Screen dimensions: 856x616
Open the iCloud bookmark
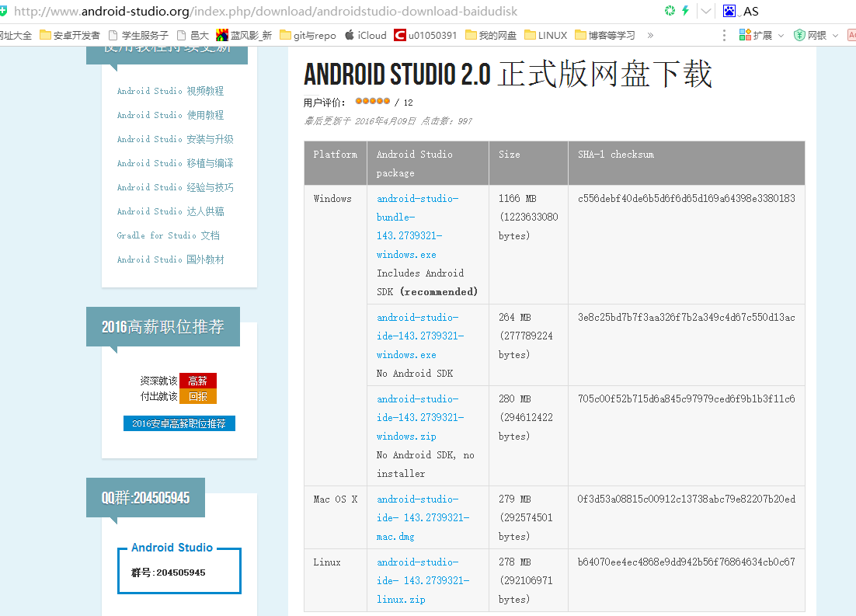pos(366,36)
